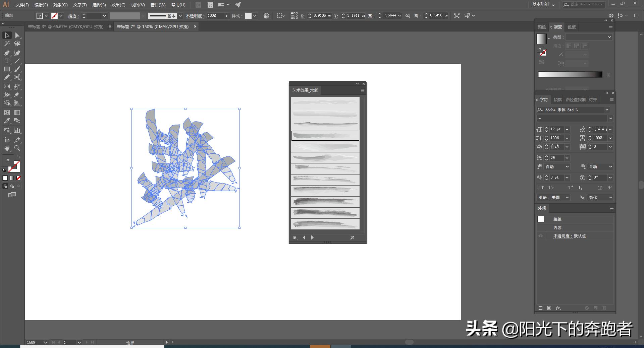The image size is (644, 348).
Task: Select the Pen tool
Action: coord(7,53)
